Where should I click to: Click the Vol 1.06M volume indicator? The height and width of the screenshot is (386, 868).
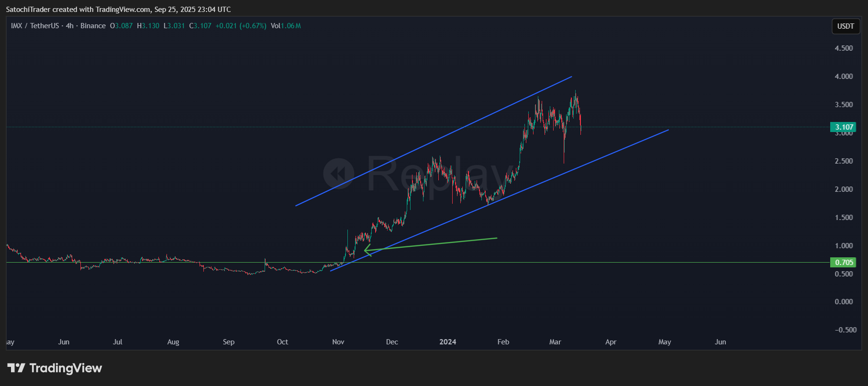click(286, 26)
